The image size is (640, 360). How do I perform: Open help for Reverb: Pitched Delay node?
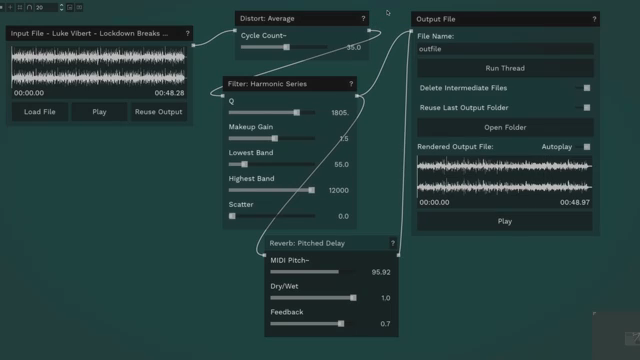pos(393,243)
